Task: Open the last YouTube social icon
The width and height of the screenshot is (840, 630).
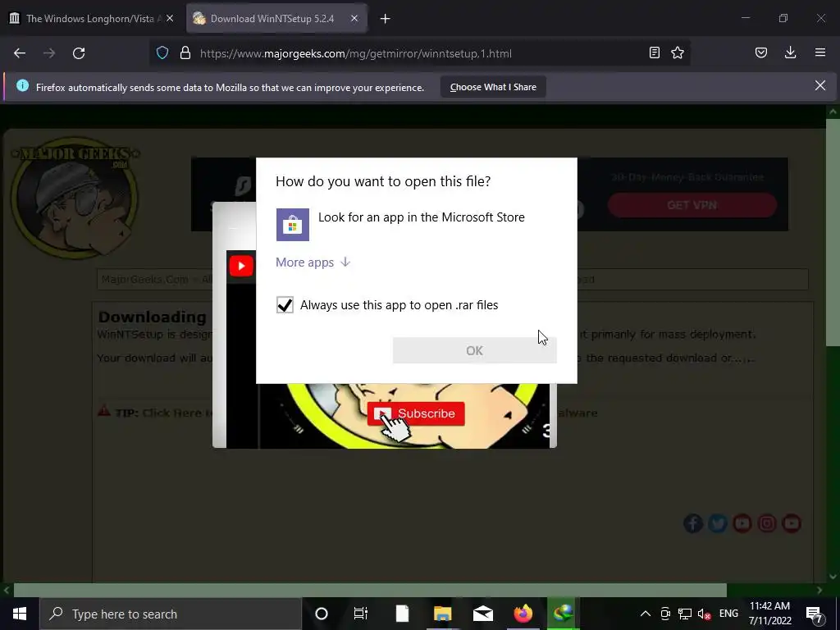Action: tap(792, 523)
